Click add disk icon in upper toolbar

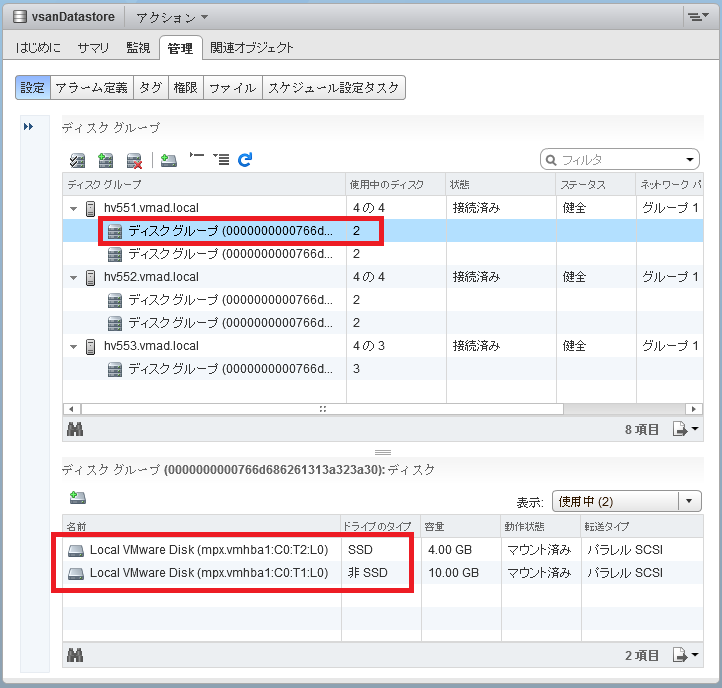(169, 160)
